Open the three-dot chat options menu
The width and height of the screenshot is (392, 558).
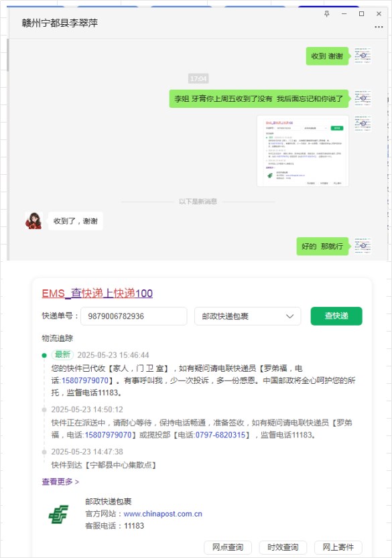tap(379, 27)
